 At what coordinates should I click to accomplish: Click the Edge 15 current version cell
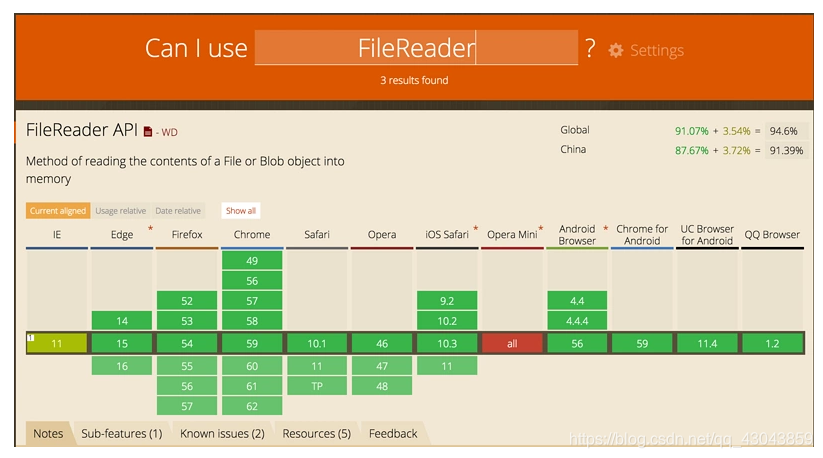pos(122,344)
